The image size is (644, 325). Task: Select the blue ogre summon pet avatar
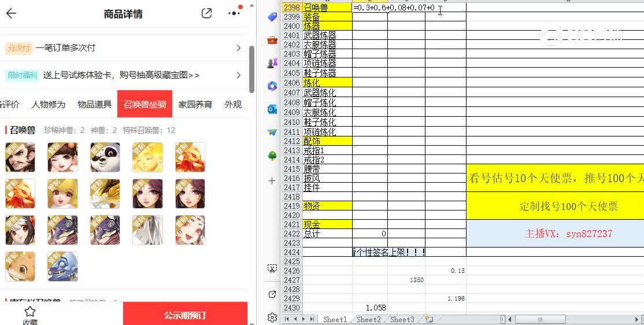click(x=62, y=267)
